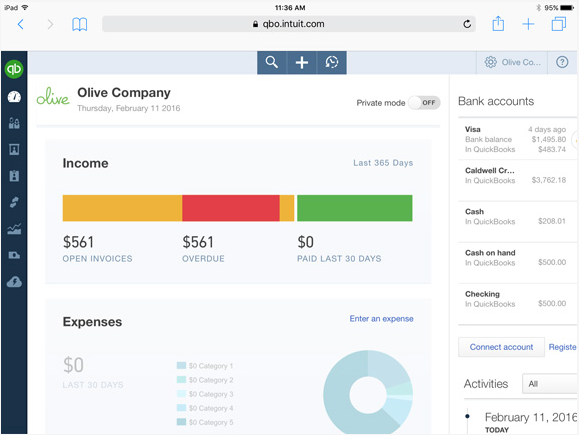Open the Visa bank account
Image resolution: width=583 pixels, height=435 pixels.
tap(517, 139)
